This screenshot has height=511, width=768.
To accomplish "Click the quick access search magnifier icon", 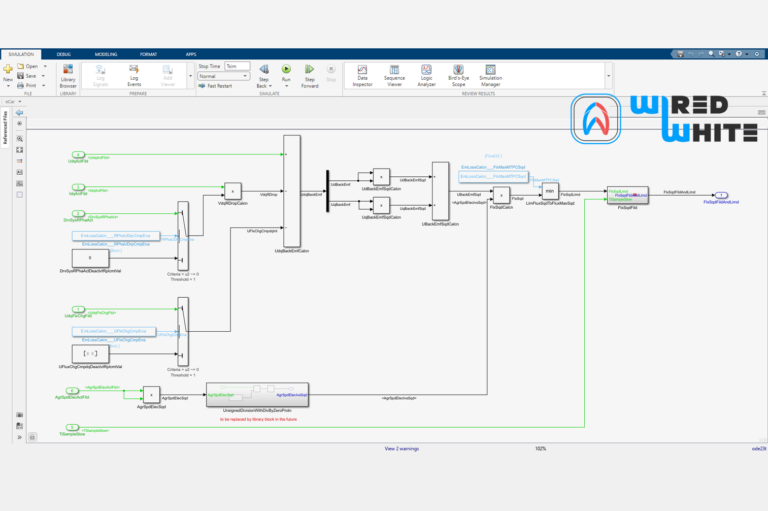I will click(x=711, y=54).
